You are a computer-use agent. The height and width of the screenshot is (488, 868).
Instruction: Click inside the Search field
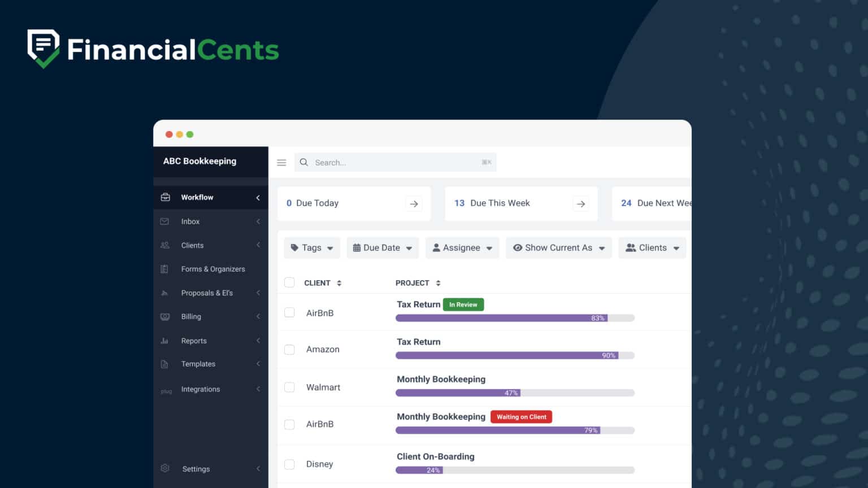(x=396, y=162)
